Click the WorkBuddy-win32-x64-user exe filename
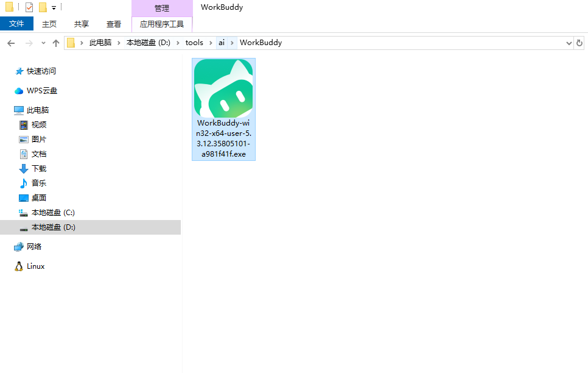588x373 pixels. click(x=223, y=138)
